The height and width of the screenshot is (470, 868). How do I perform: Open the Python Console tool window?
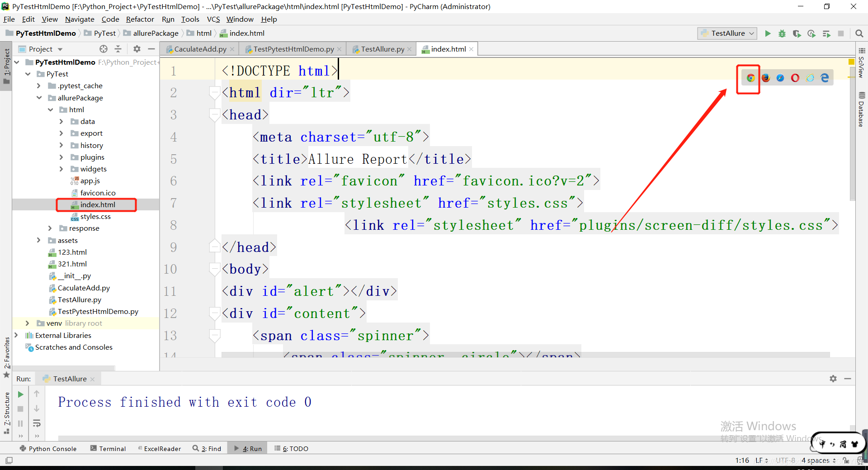(x=48, y=448)
